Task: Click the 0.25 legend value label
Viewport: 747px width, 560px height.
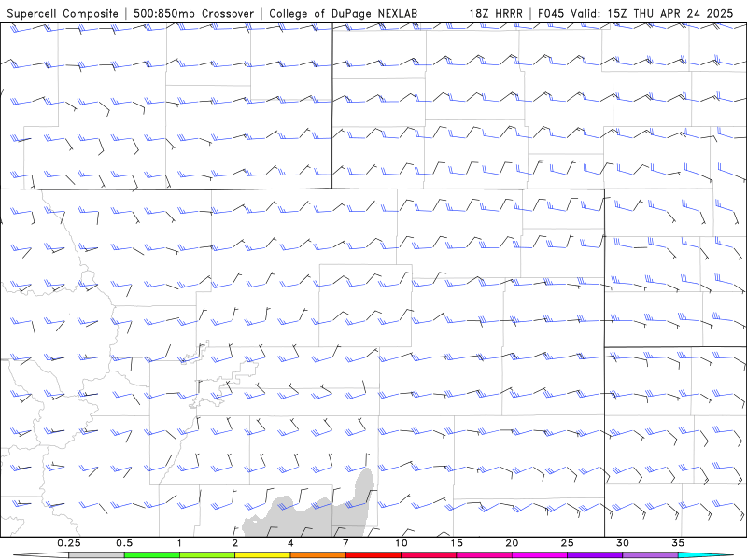Action: [69, 543]
